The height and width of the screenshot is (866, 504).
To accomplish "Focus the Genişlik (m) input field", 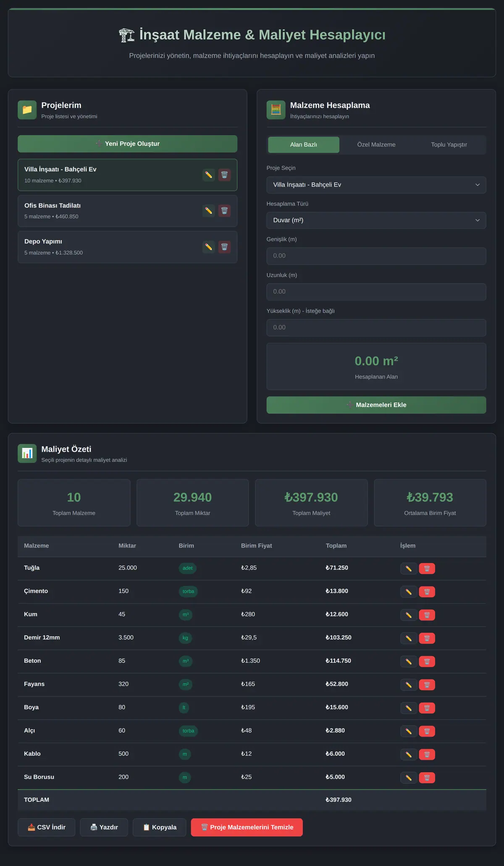I will 376,256.
